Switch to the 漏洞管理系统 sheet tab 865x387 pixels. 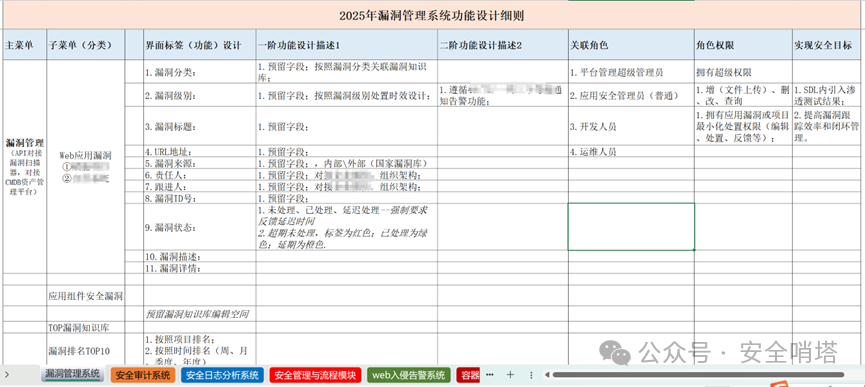coord(72,375)
